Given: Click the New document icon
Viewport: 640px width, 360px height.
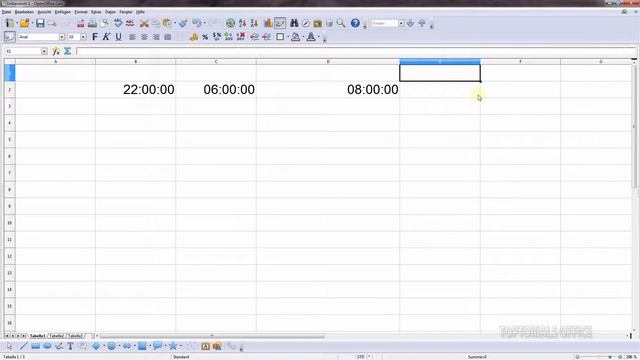Looking at the screenshot, I should pyautogui.click(x=9, y=23).
